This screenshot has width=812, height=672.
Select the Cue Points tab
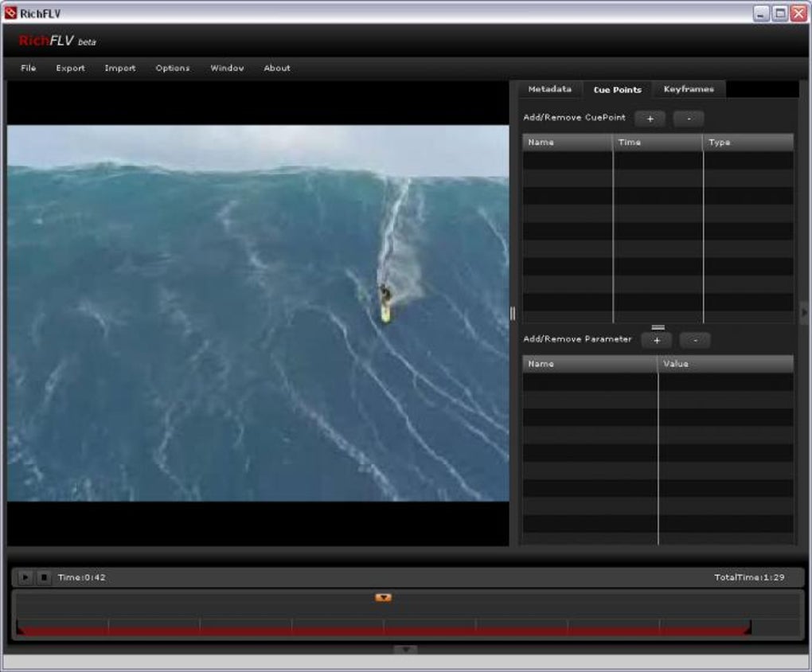pyautogui.click(x=617, y=90)
